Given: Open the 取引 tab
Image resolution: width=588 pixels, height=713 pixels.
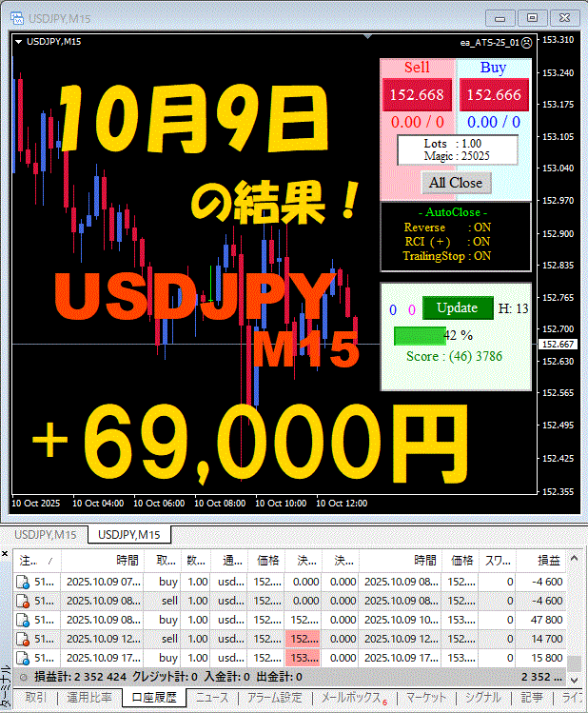Looking at the screenshot, I should click(x=36, y=698).
